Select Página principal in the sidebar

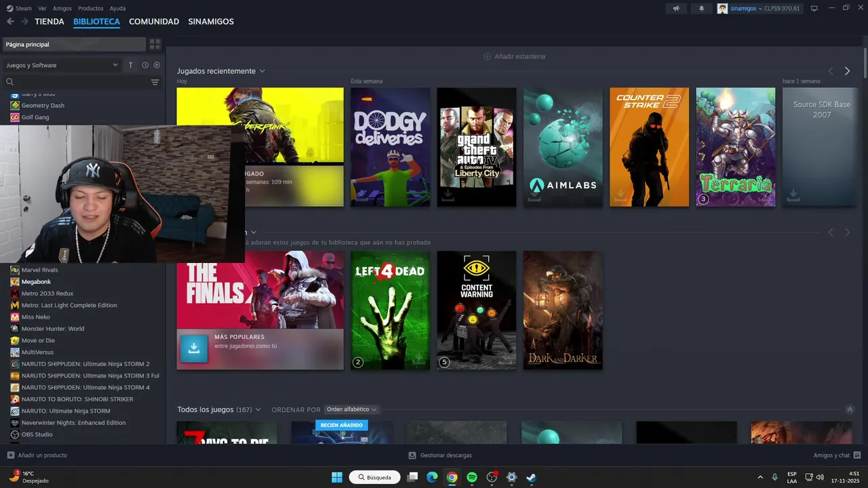(74, 44)
